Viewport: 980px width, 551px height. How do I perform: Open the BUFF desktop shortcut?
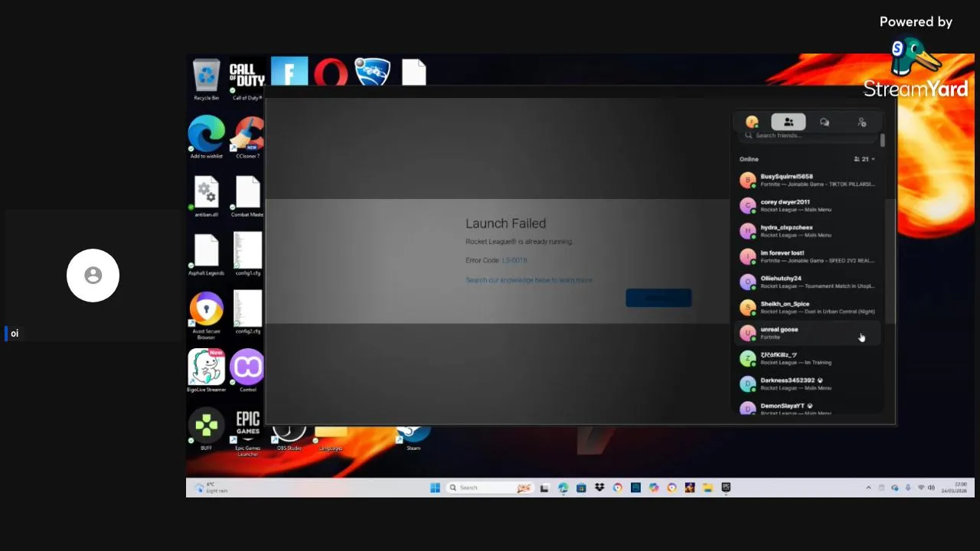pos(206,429)
